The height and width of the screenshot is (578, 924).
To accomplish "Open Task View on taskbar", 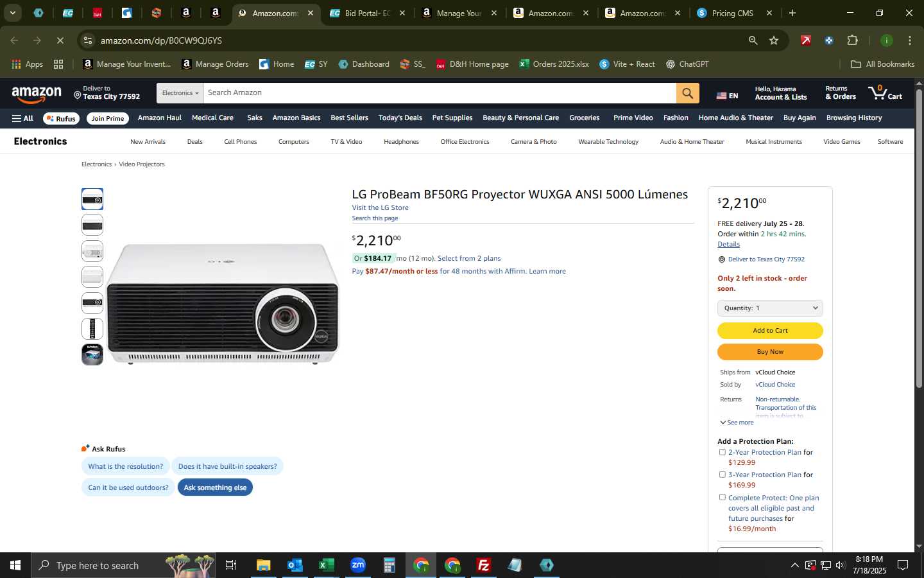I will [x=231, y=565].
